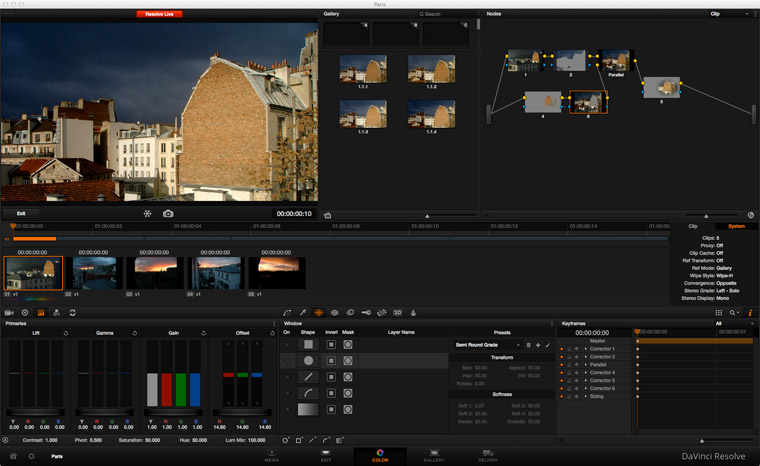Enable the linear square window
Screen dimensions: 760x466
pyautogui.click(x=287, y=345)
